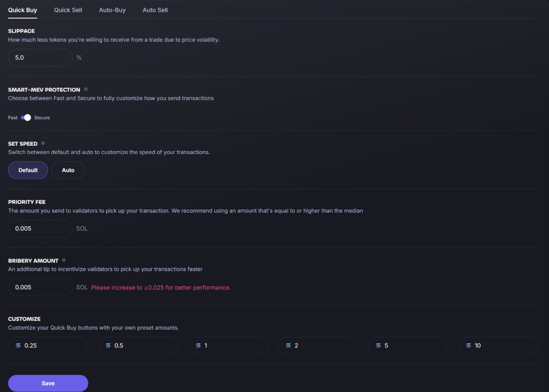
Task: Select the Default speed option
Action: pyautogui.click(x=28, y=170)
